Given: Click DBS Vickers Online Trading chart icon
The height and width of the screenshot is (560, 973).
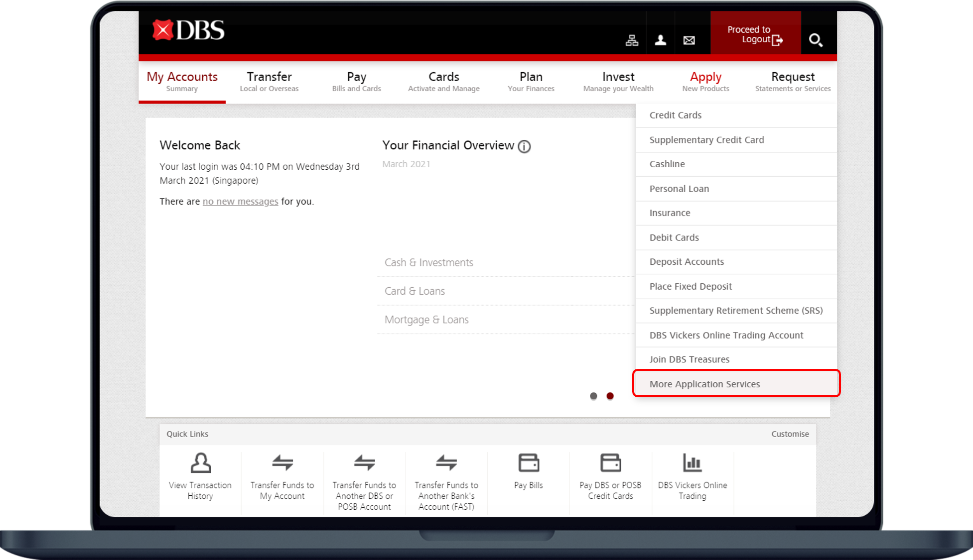Looking at the screenshot, I should (693, 463).
